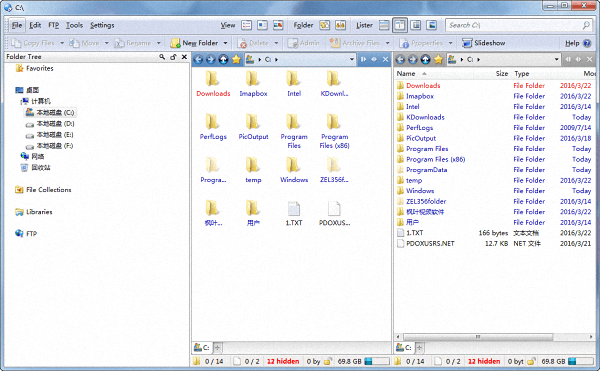Click right pane disk space usage bar

tap(580, 361)
